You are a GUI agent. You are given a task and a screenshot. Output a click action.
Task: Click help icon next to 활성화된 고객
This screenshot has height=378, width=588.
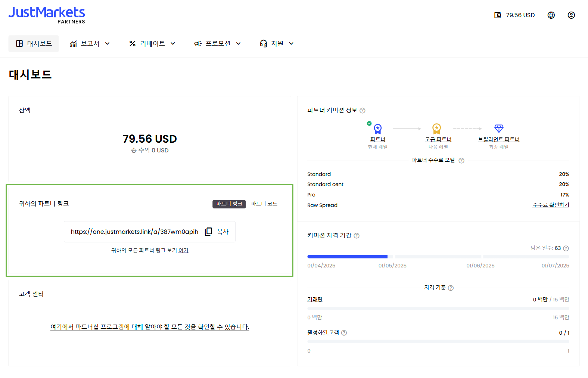[x=344, y=333]
